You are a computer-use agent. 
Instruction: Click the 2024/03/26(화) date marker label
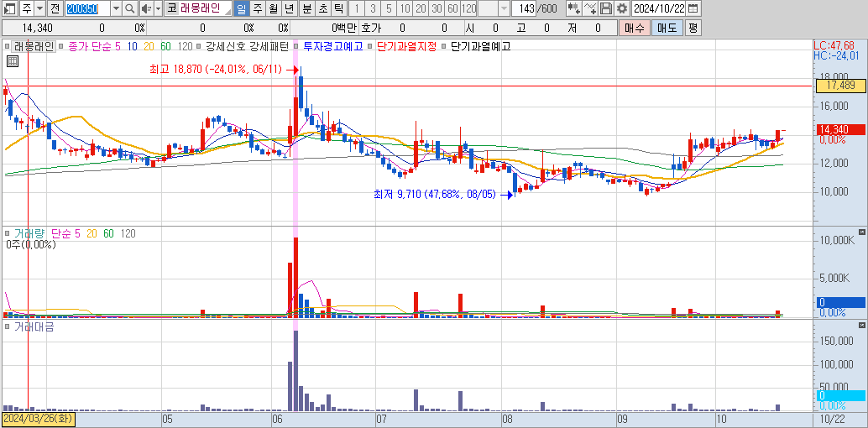(x=39, y=419)
